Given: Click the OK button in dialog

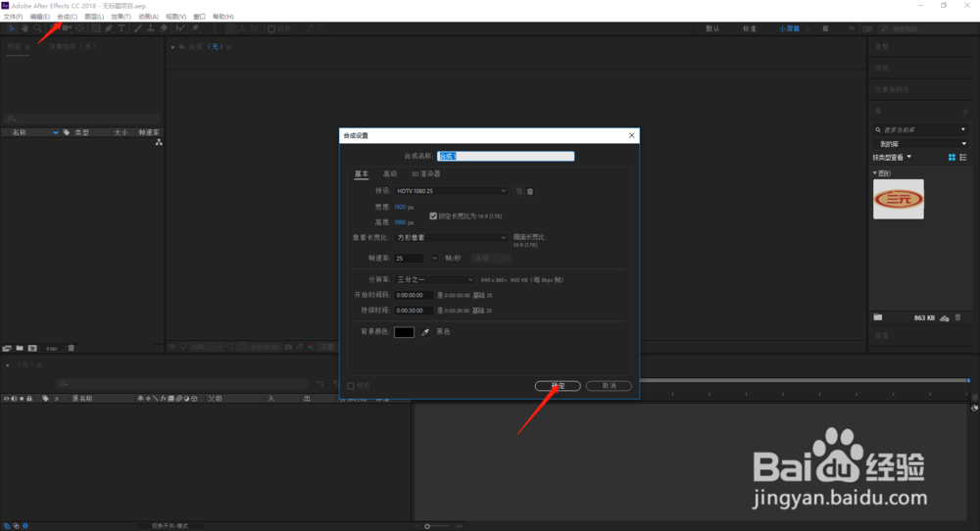Looking at the screenshot, I should (558, 386).
